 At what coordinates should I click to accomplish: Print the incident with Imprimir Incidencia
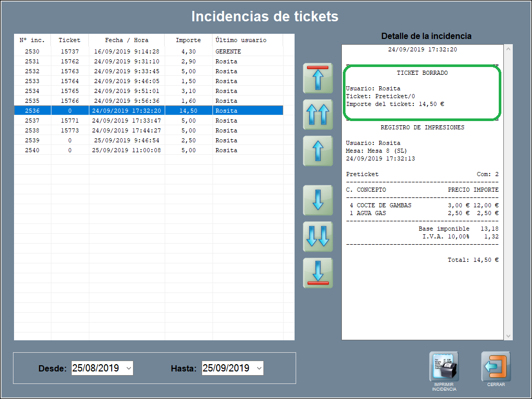[x=444, y=367]
